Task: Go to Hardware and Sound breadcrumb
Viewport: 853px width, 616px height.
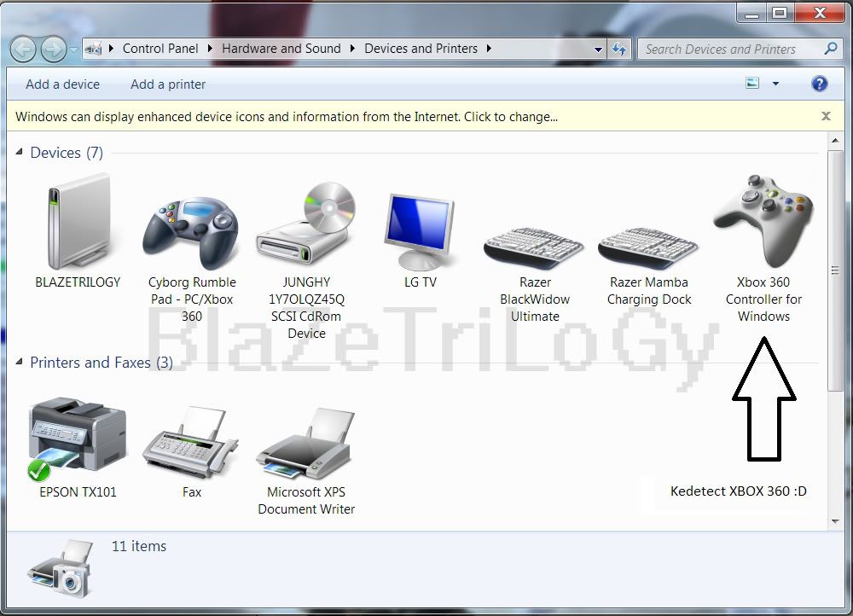Action: (281, 49)
